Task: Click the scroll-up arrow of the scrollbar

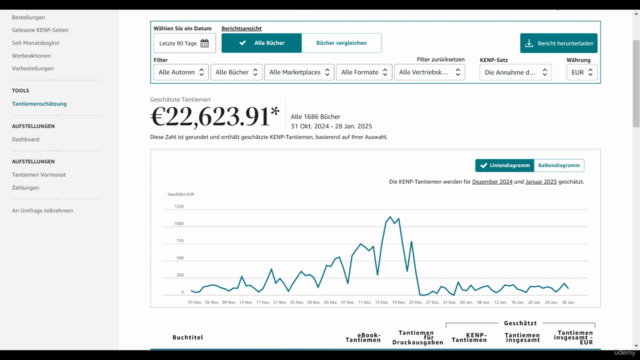Action: point(636,13)
